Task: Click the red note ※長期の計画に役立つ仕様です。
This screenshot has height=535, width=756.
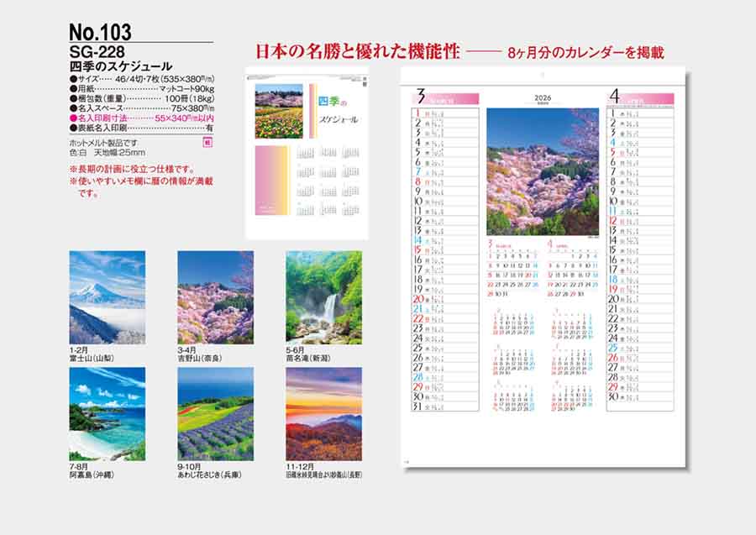Action: tap(133, 169)
